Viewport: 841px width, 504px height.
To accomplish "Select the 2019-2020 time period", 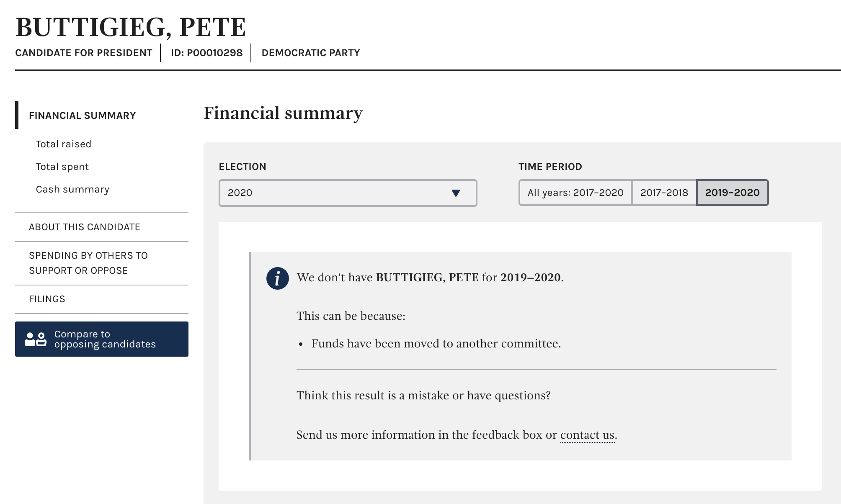I will (x=732, y=193).
